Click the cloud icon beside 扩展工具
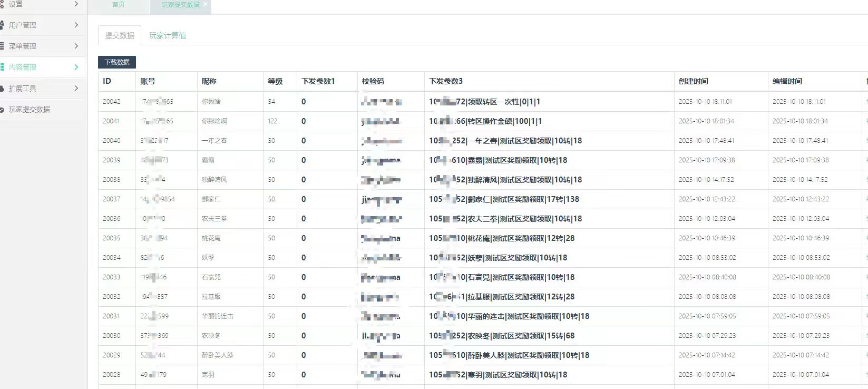The height and width of the screenshot is (389, 868). (x=2, y=88)
